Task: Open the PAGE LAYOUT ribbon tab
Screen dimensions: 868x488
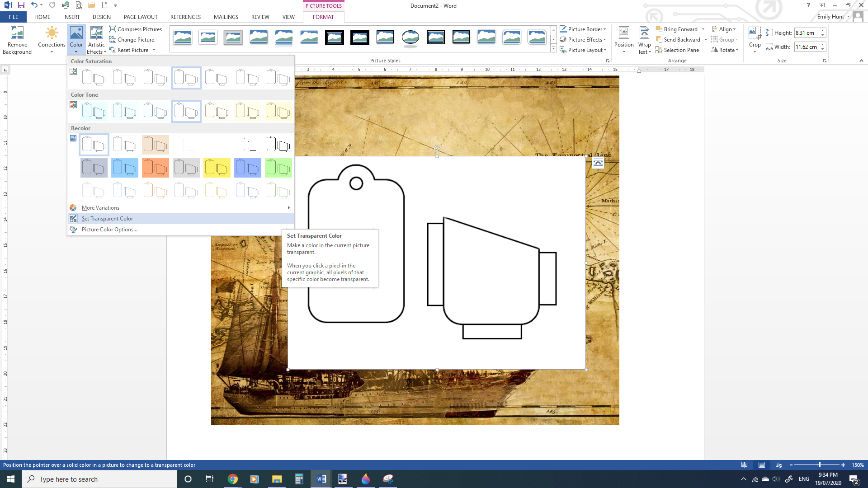Action: [141, 17]
